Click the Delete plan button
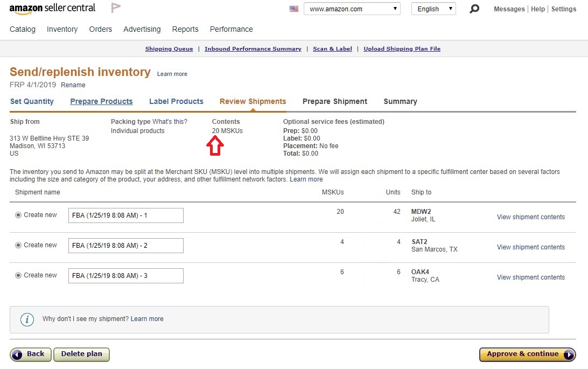This screenshot has width=588, height=369. tap(81, 354)
